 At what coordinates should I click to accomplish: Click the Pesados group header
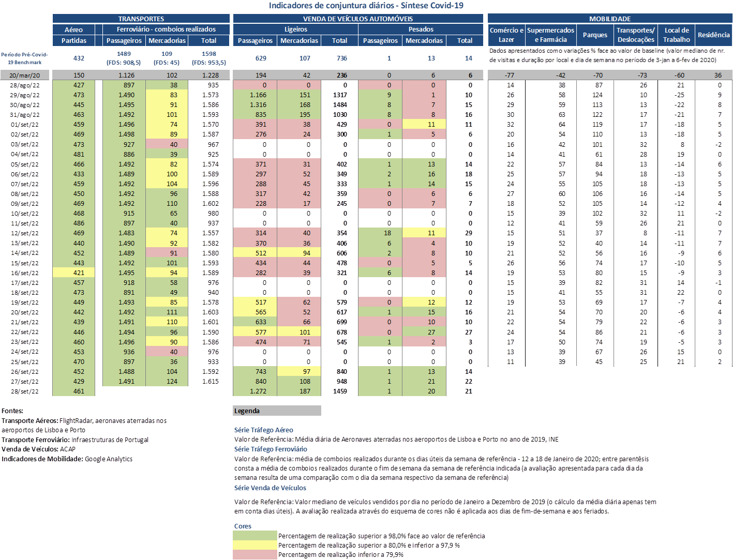(x=421, y=29)
